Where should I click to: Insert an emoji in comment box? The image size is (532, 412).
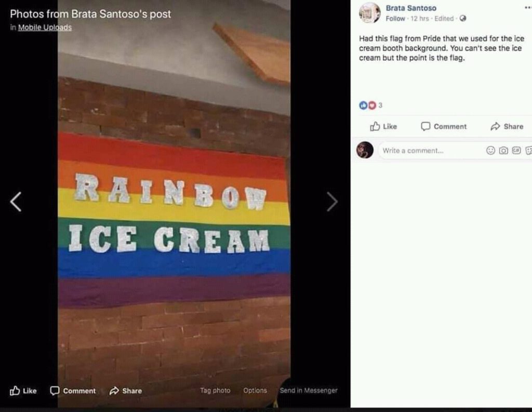pyautogui.click(x=490, y=150)
